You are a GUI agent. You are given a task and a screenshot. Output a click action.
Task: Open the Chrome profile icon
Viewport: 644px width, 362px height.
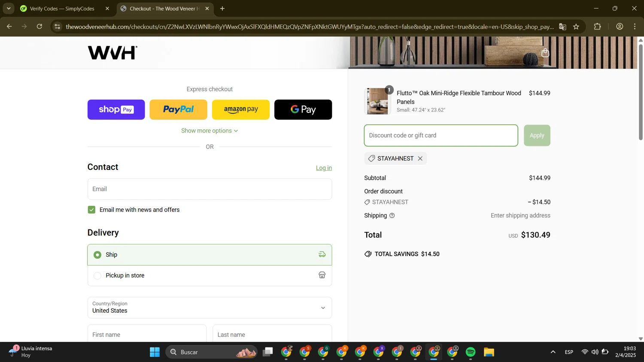coord(620,27)
